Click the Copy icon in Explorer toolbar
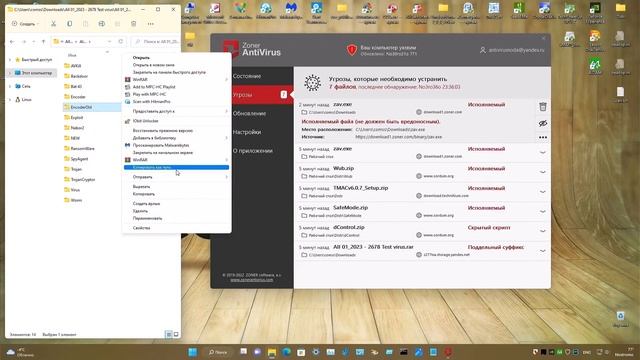Screen dimensions: 640x360 pos(69,24)
